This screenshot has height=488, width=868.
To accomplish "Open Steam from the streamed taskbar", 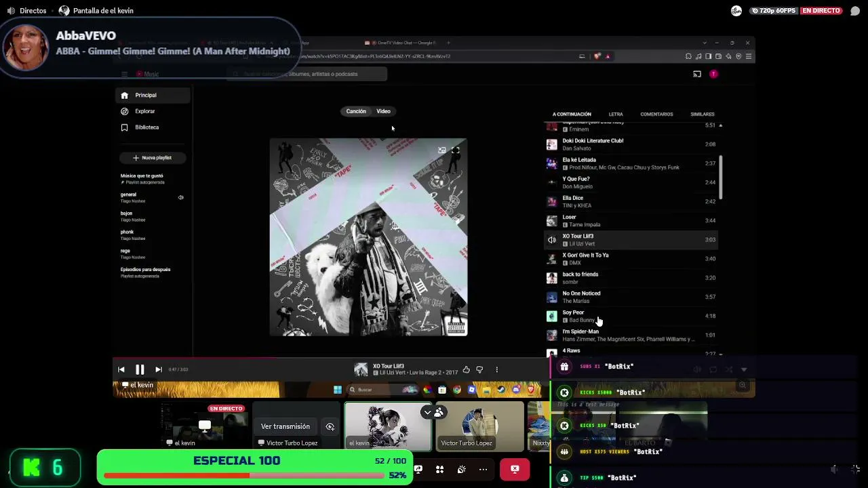I will tap(501, 390).
